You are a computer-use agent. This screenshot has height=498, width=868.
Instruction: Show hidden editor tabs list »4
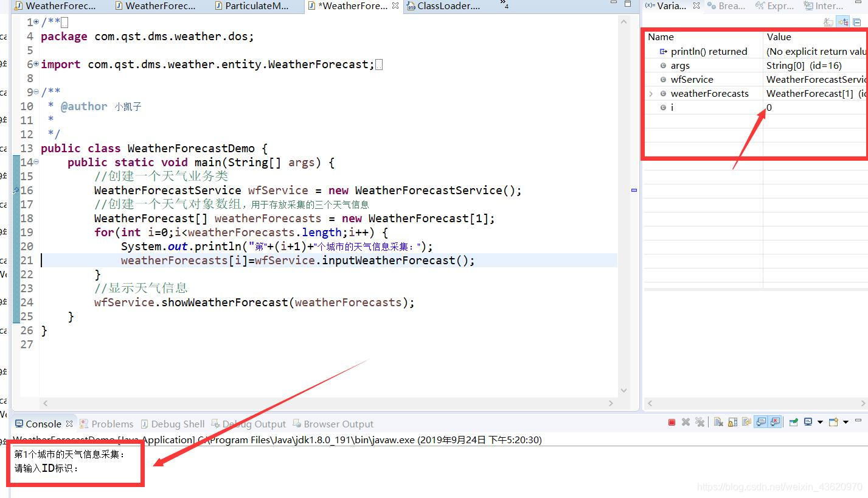[x=504, y=5]
